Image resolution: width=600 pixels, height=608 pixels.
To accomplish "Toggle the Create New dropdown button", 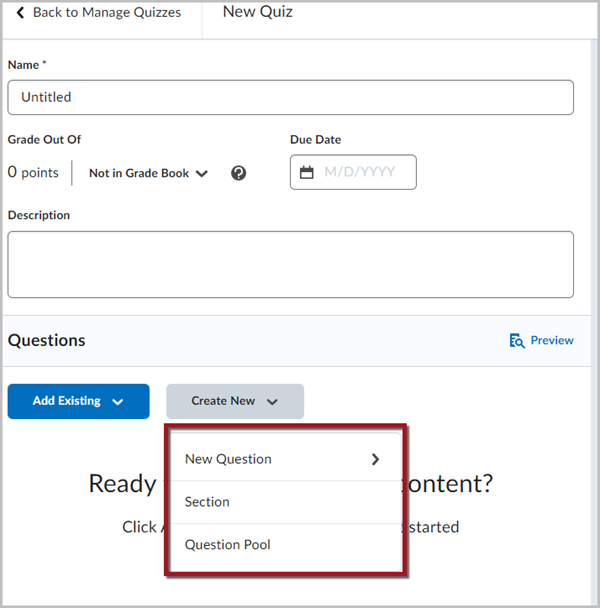I will pyautogui.click(x=235, y=401).
